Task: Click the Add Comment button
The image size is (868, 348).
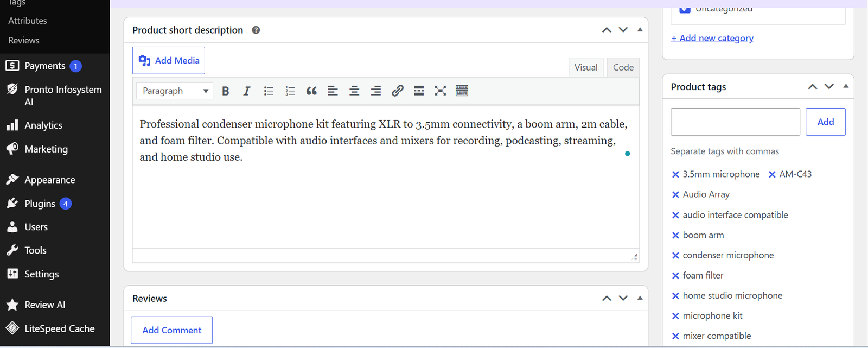Action: pyautogui.click(x=172, y=330)
